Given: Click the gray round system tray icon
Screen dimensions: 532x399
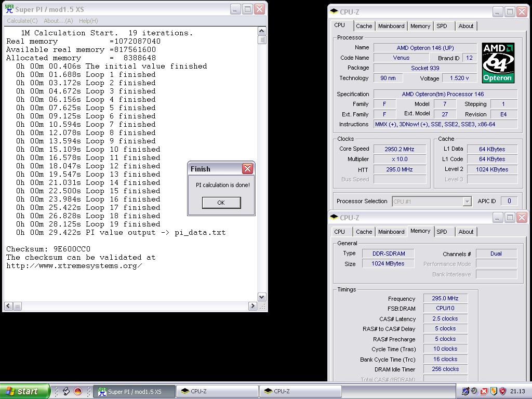Looking at the screenshot, I should point(474,391).
